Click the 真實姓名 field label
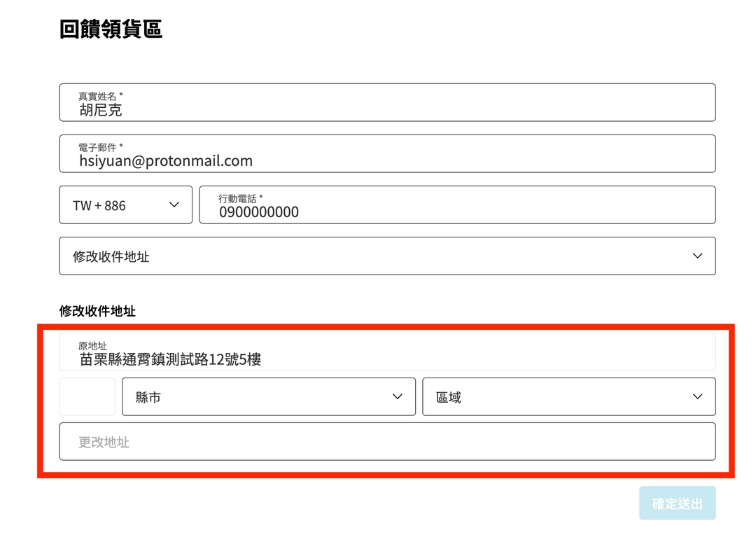This screenshot has width=756, height=547. 100,96
